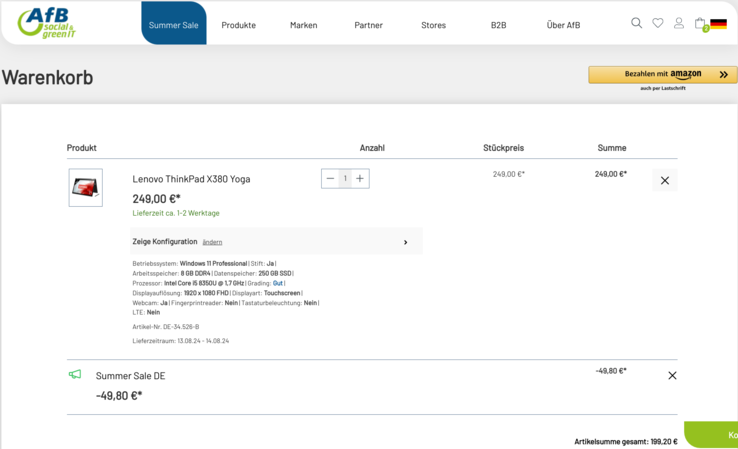Click the auch per Lastschrift note
The height and width of the screenshot is (449, 738).
(663, 88)
